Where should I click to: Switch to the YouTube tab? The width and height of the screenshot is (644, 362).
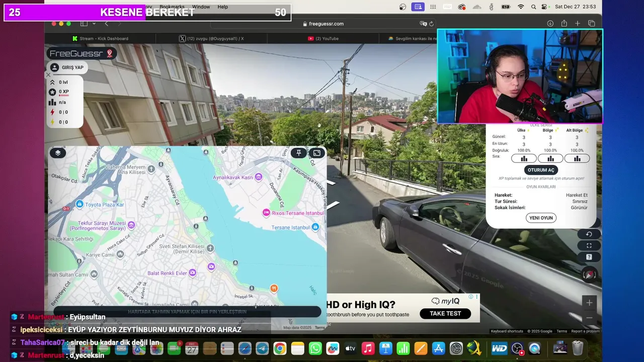pos(323,38)
